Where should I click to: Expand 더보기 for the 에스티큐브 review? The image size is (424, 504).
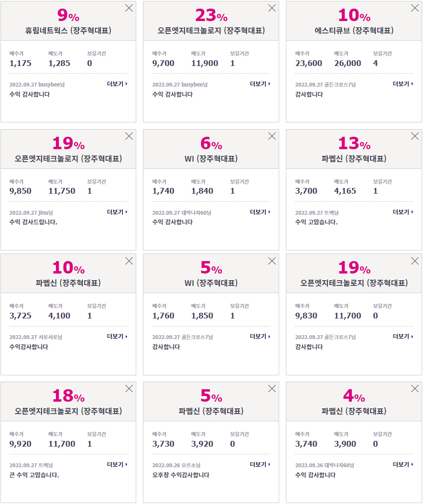pyautogui.click(x=403, y=84)
